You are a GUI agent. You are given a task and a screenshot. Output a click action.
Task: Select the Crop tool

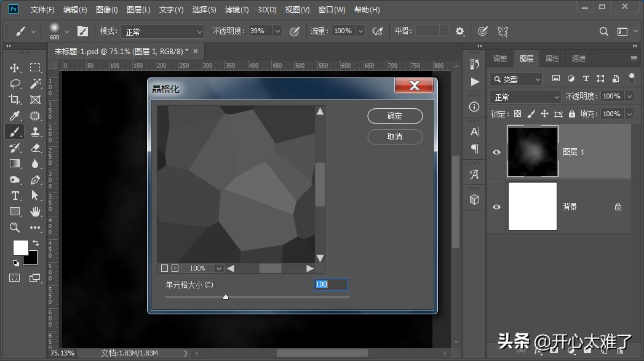[15, 100]
